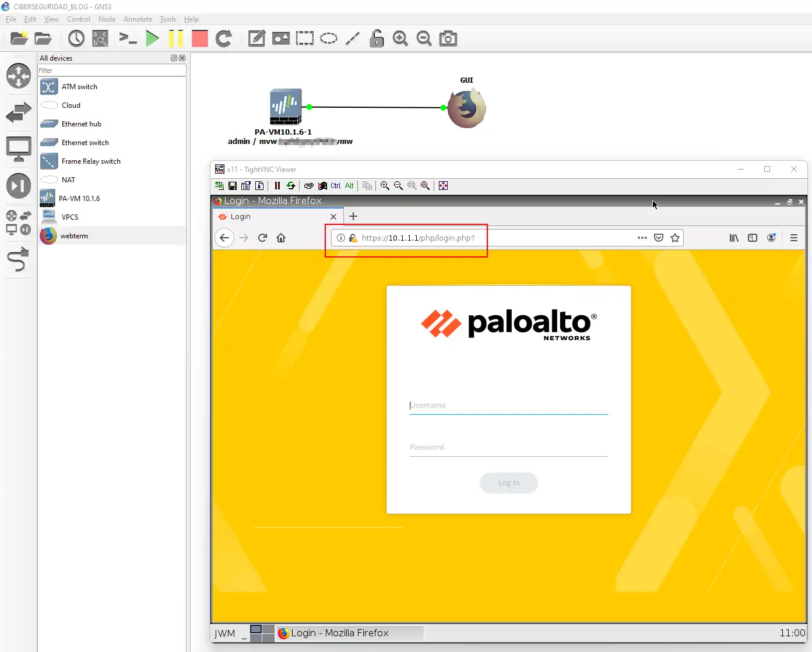This screenshot has height=652, width=812.
Task: Toggle VNC full screen mode icon
Action: click(x=444, y=186)
